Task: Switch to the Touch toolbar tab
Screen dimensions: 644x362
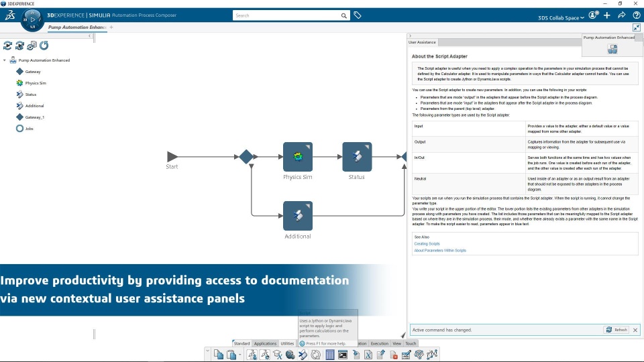Action: (x=411, y=343)
